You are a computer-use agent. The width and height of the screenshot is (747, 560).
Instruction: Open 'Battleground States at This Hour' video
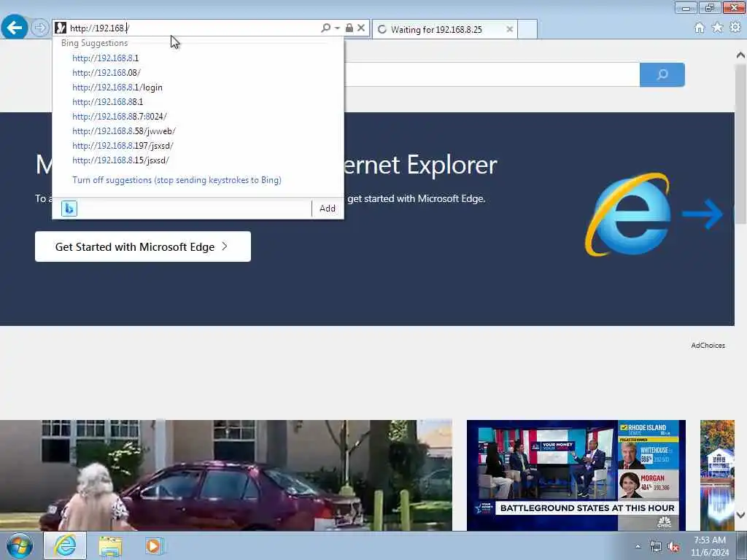point(576,475)
